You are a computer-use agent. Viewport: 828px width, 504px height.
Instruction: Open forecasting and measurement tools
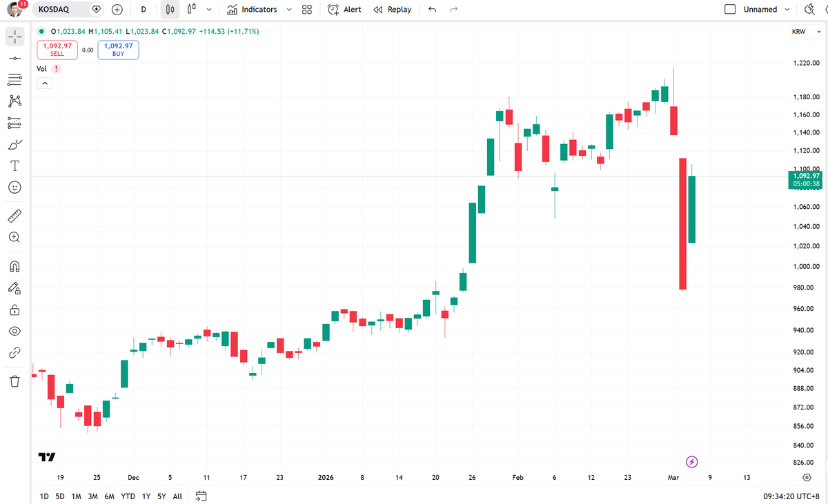(x=14, y=123)
